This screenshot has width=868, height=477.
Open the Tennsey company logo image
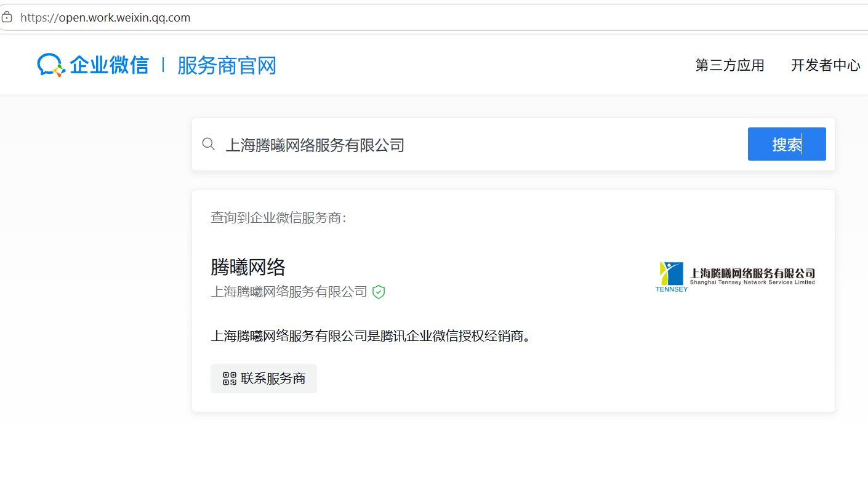pyautogui.click(x=735, y=276)
